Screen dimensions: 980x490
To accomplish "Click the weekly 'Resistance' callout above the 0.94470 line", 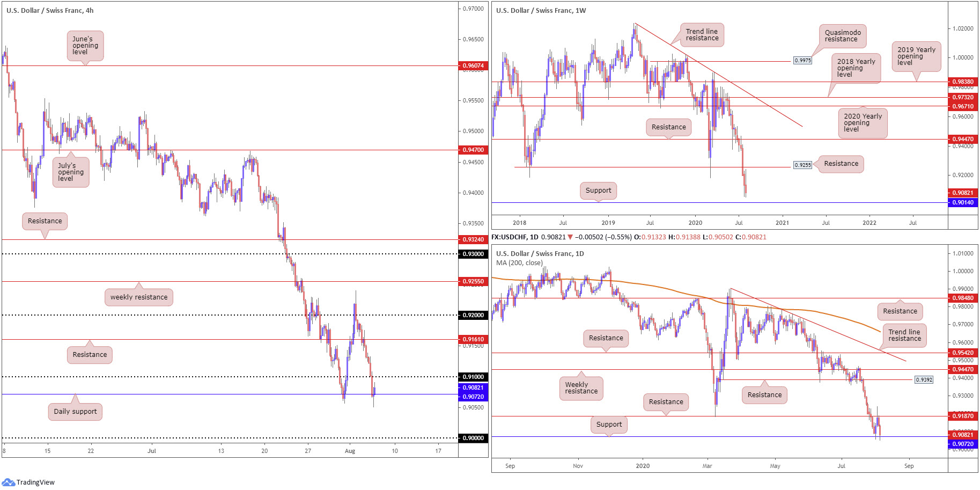I will [668, 127].
